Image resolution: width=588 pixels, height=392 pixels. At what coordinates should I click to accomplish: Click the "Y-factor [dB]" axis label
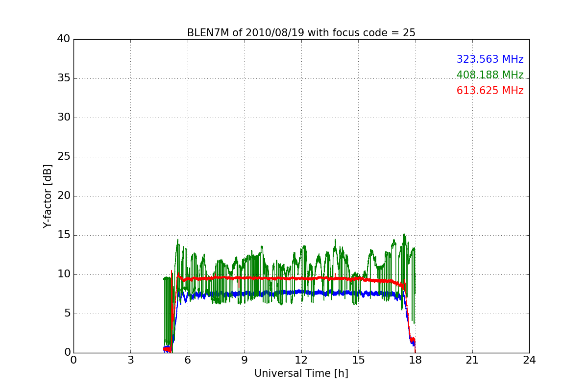tap(48, 196)
